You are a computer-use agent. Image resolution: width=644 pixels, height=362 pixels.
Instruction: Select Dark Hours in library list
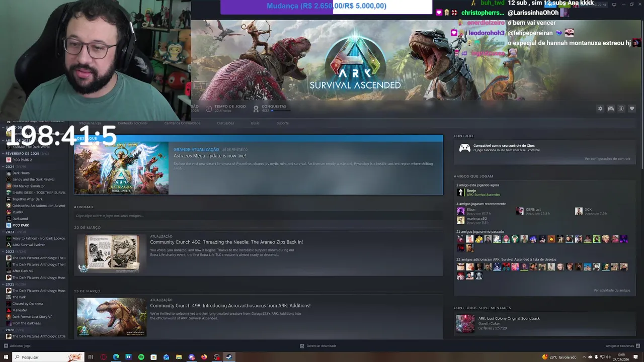21,173
